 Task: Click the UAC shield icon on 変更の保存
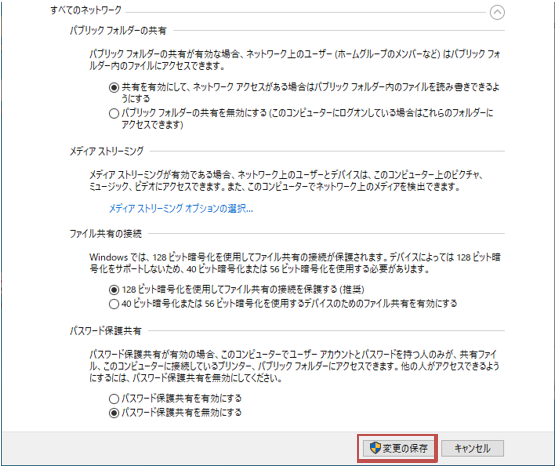(x=375, y=448)
